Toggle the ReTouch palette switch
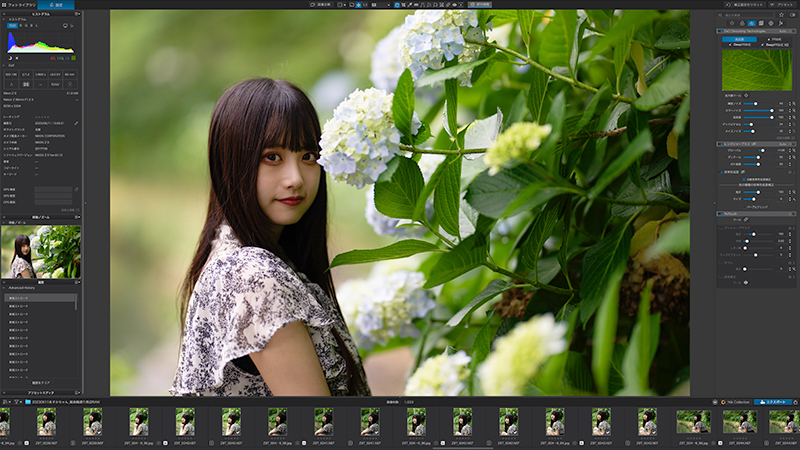 (x=721, y=214)
